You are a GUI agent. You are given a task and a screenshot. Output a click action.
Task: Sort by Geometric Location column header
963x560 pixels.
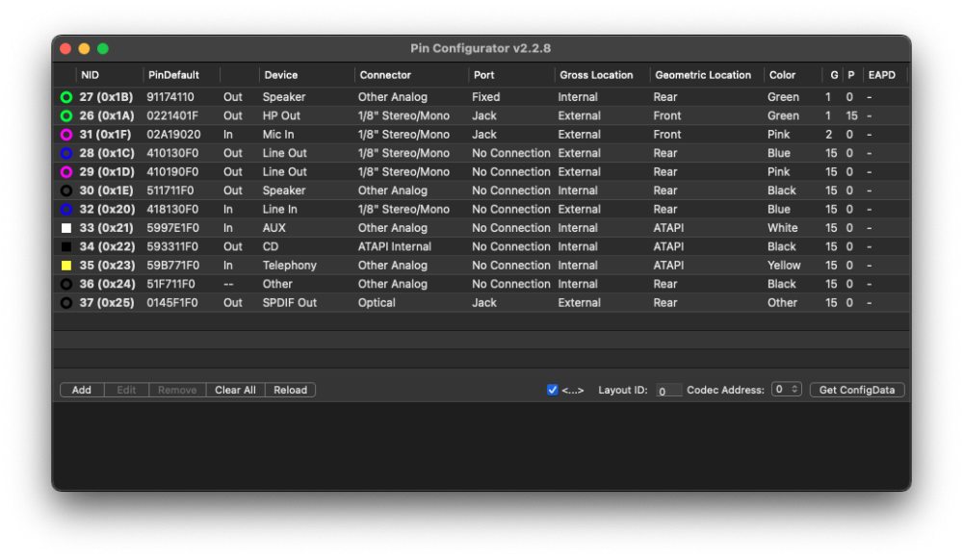703,75
